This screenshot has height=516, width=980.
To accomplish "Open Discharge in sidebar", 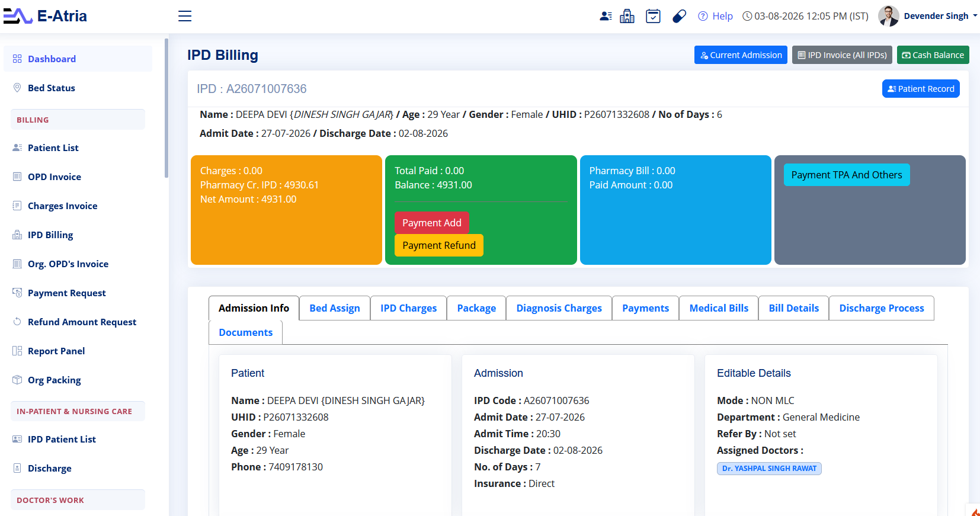I will 78,468.
